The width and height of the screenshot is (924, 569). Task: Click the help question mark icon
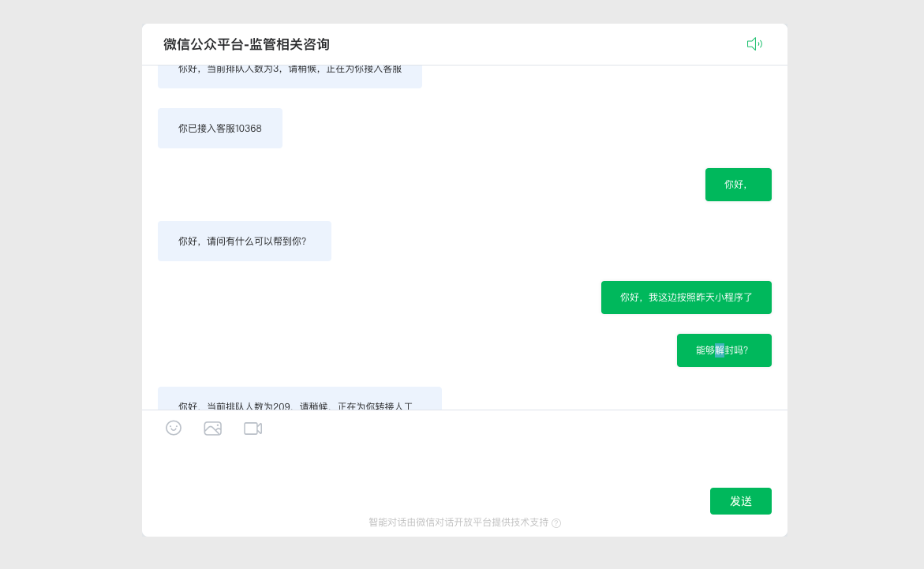point(556,523)
